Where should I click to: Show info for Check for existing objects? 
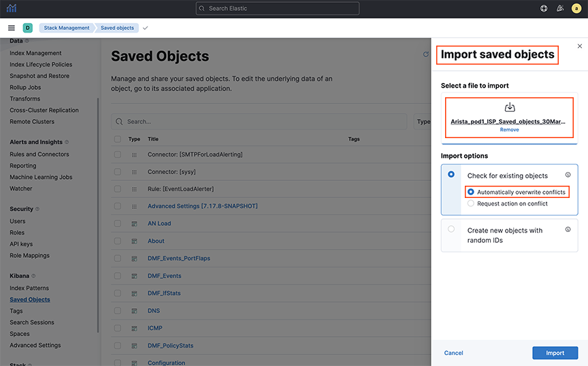pos(568,175)
